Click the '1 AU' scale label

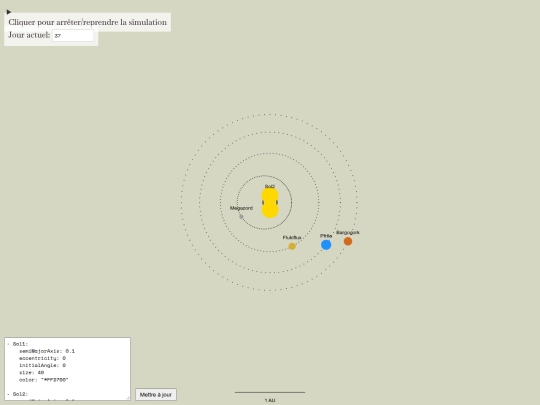270,400
